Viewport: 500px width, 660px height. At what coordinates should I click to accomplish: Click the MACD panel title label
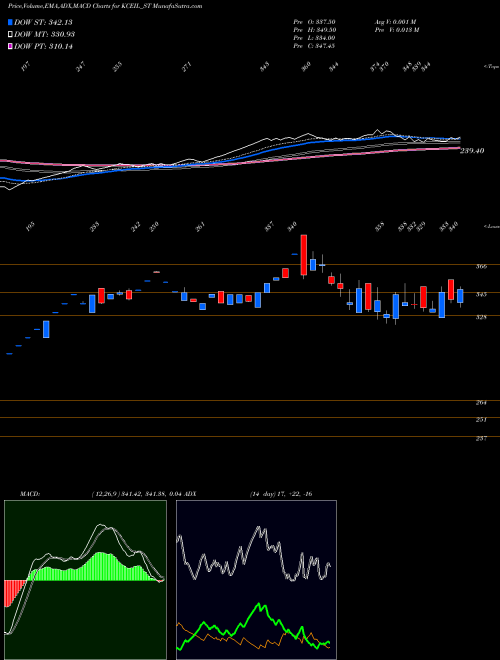29,494
